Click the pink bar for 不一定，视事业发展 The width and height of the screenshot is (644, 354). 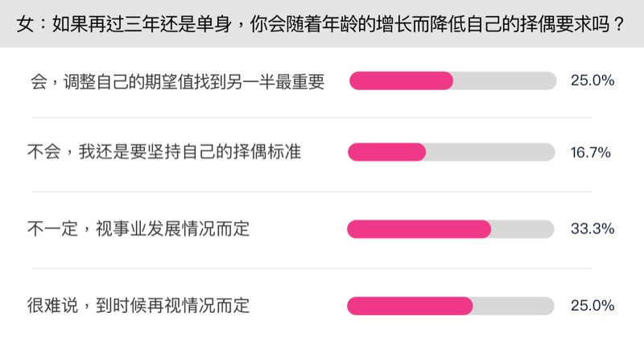pyautogui.click(x=419, y=229)
